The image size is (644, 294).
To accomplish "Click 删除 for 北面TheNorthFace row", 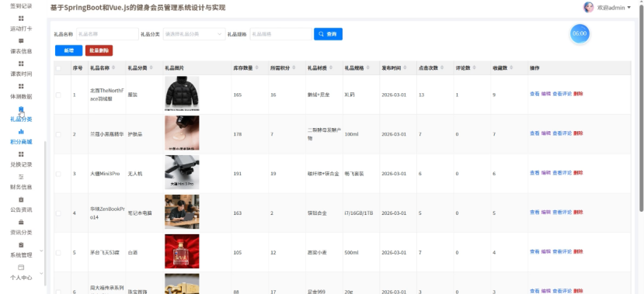I will click(x=578, y=94).
